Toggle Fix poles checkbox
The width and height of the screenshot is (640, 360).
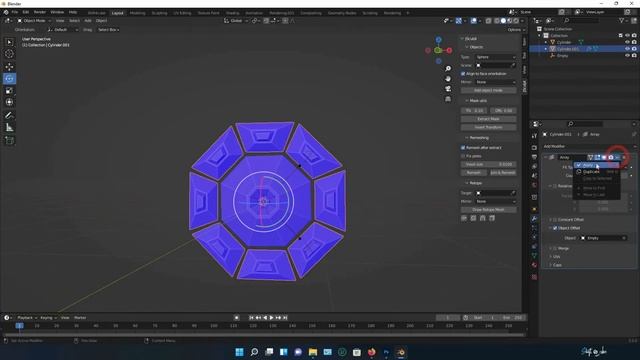[463, 156]
